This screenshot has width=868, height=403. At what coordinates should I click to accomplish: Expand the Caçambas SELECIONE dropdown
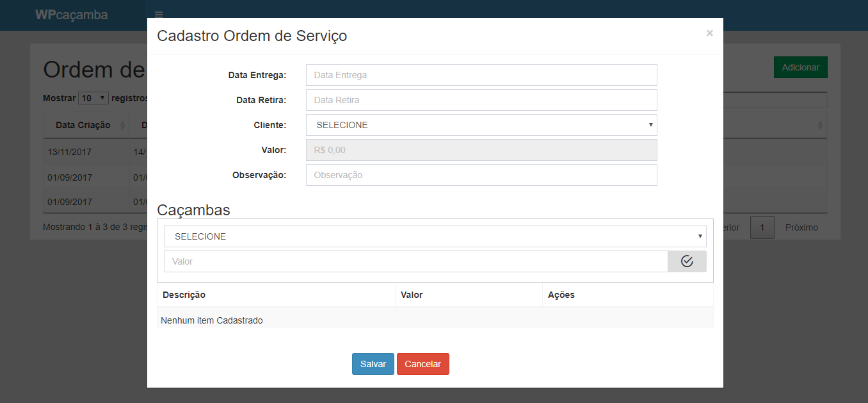(435, 236)
